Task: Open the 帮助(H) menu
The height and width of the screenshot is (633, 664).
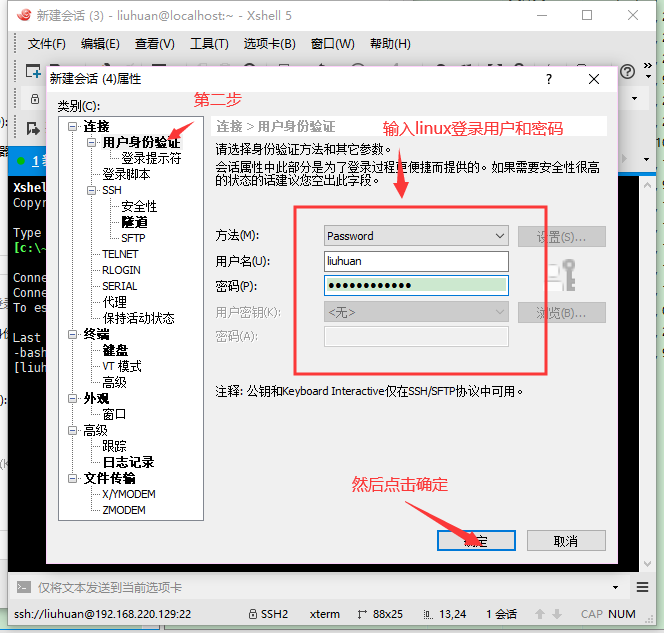Action: pyautogui.click(x=390, y=44)
